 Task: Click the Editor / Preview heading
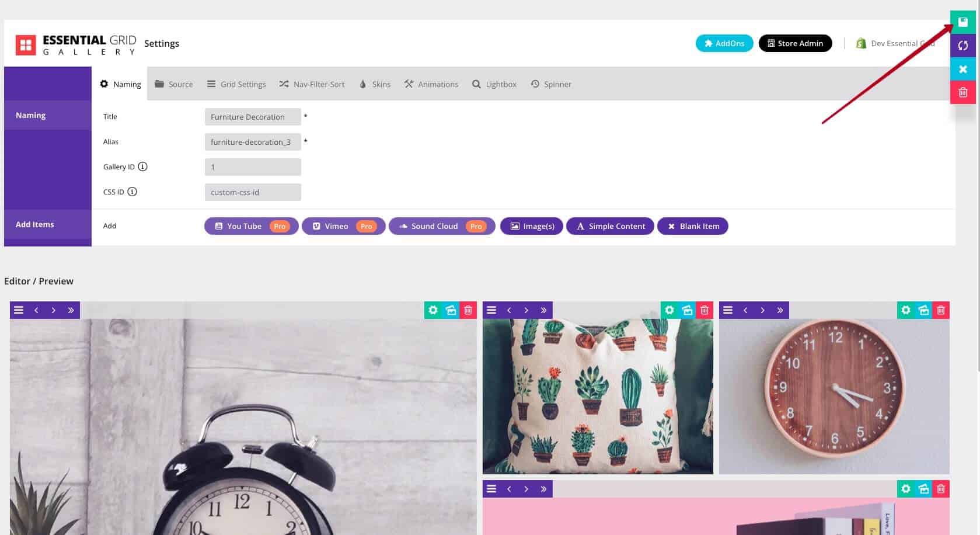tap(39, 281)
